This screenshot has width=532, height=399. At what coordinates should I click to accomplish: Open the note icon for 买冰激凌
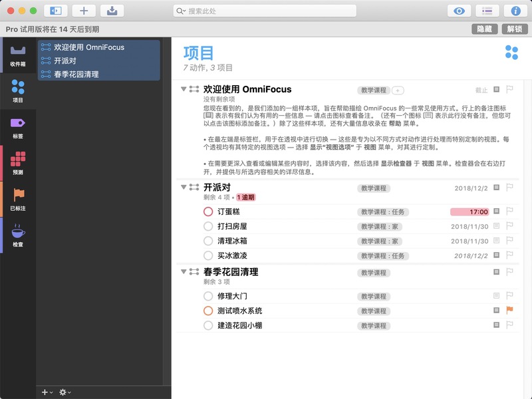[x=496, y=255]
